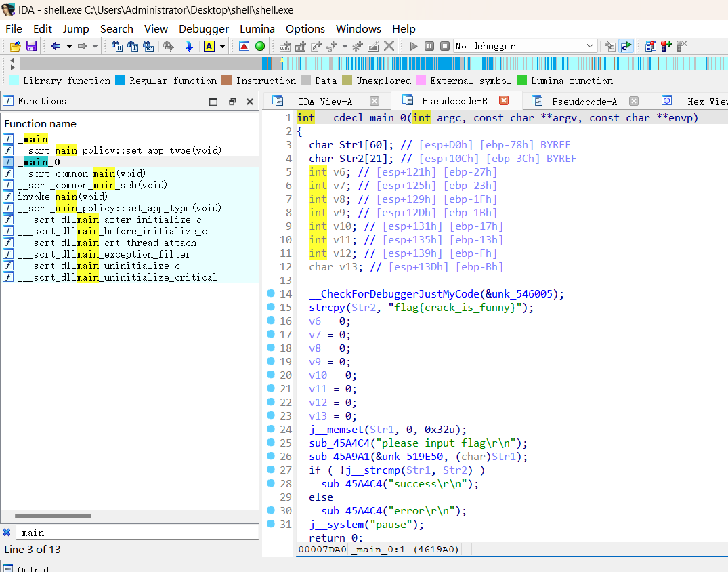Toggle breakpoint dot on line 31
This screenshot has width=728, height=572.
271,524
